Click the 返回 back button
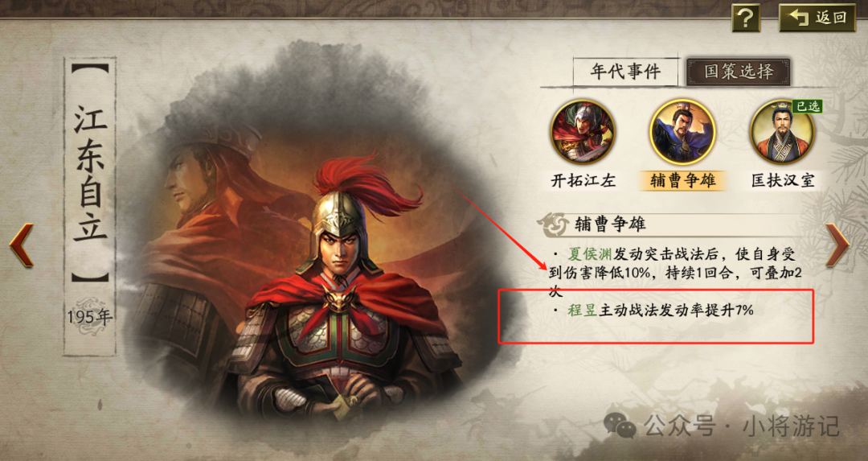The height and width of the screenshot is (461, 868). point(817,18)
